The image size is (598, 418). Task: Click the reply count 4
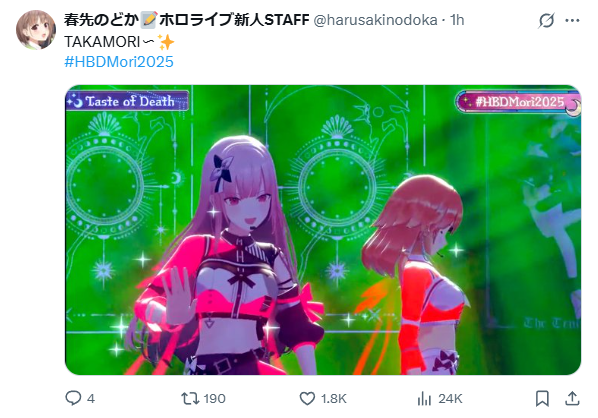coord(91,399)
